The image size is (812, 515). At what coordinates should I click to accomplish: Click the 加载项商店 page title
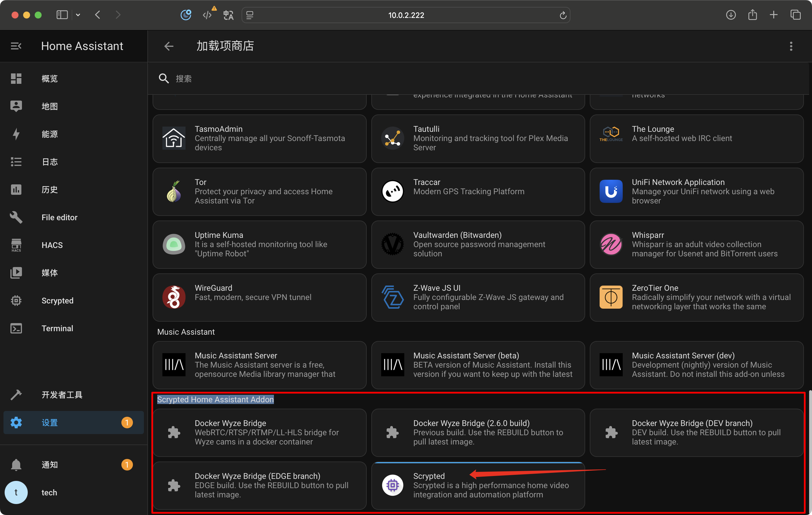225,46
